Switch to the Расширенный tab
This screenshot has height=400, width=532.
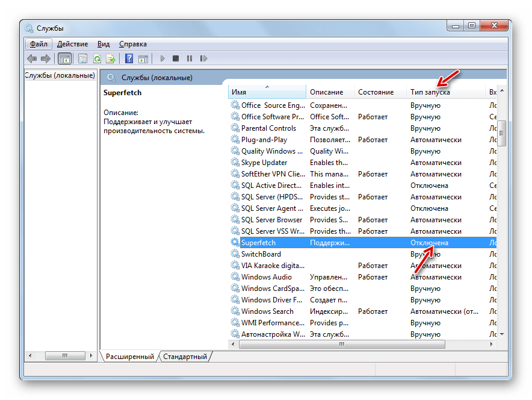coord(129,357)
